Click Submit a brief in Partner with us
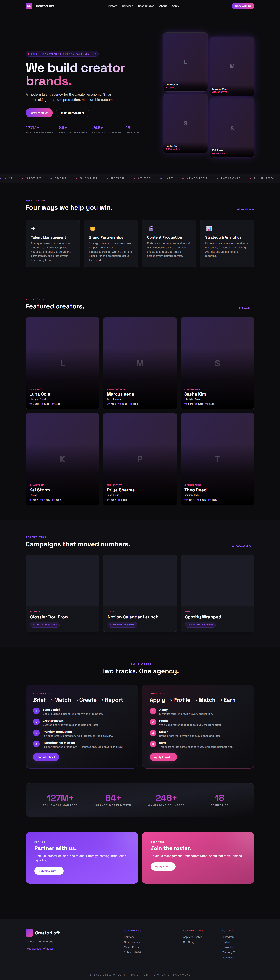The height and width of the screenshot is (980, 280). (x=49, y=871)
